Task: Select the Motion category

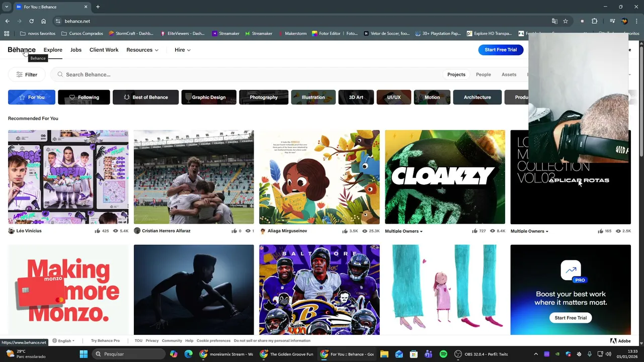Action: pyautogui.click(x=432, y=97)
